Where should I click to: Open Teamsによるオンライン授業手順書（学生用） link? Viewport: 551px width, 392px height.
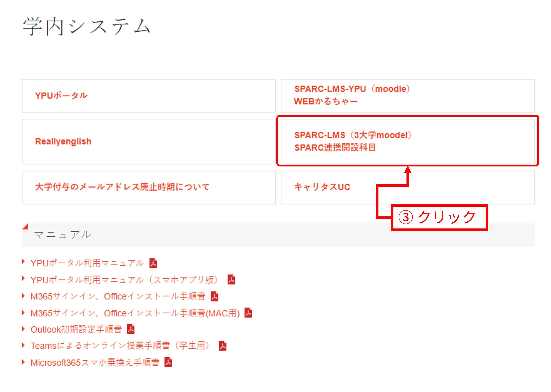click(x=120, y=346)
